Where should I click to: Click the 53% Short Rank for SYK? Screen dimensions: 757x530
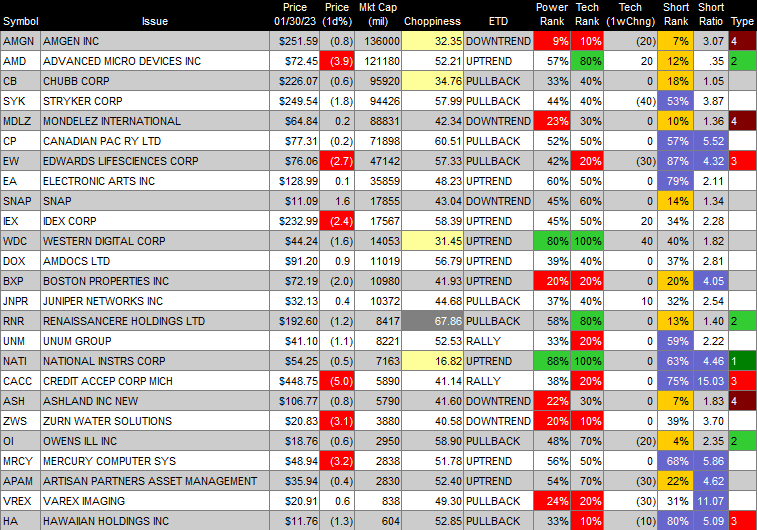[675, 101]
